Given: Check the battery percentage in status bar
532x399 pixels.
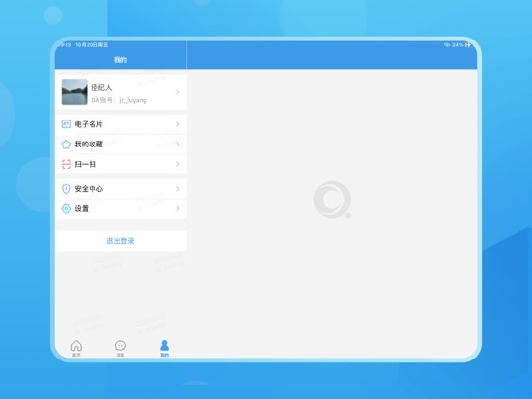Looking at the screenshot, I should tap(458, 44).
